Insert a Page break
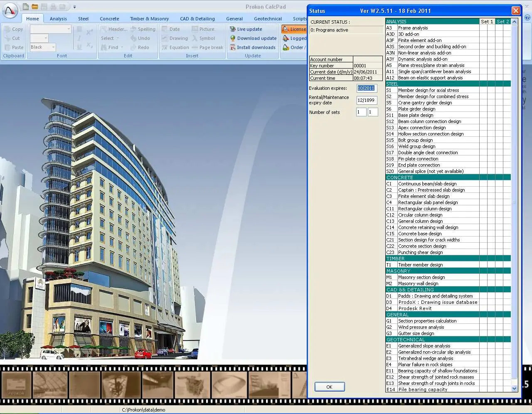The height and width of the screenshot is (414, 532). (207, 47)
